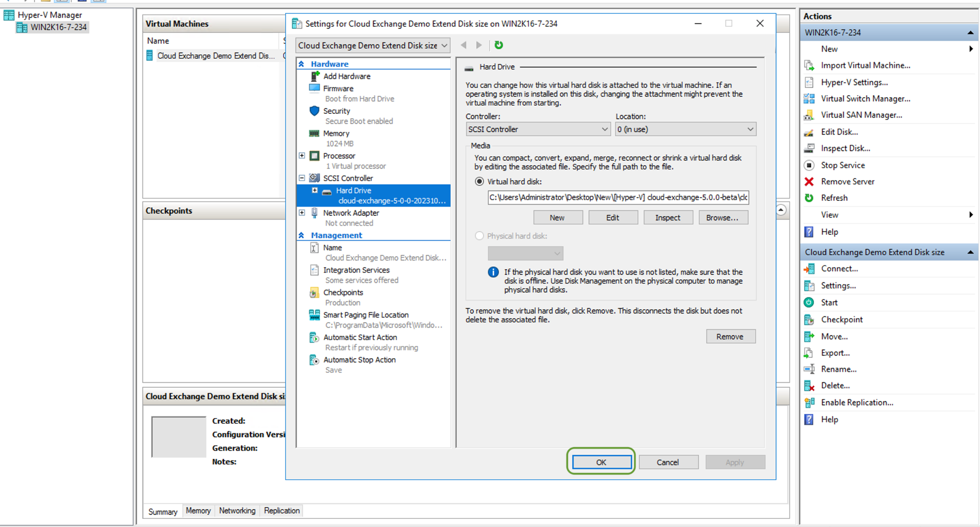Click the New virtual disk button

[x=557, y=218]
